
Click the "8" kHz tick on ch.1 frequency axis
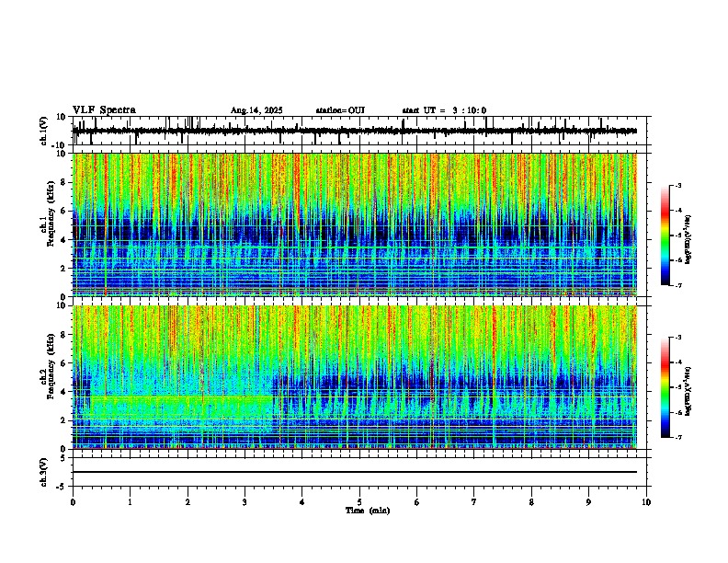[64, 182]
